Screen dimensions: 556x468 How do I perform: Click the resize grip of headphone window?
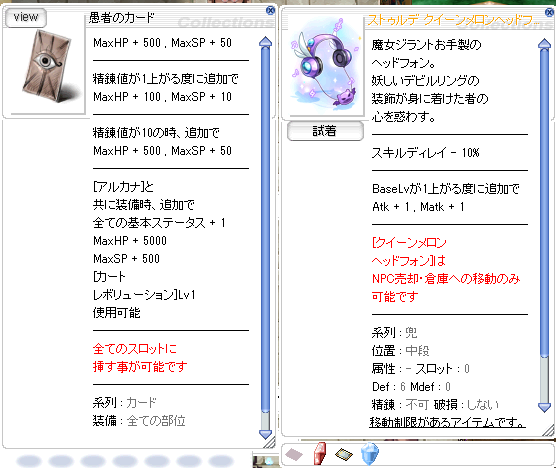click(x=549, y=431)
